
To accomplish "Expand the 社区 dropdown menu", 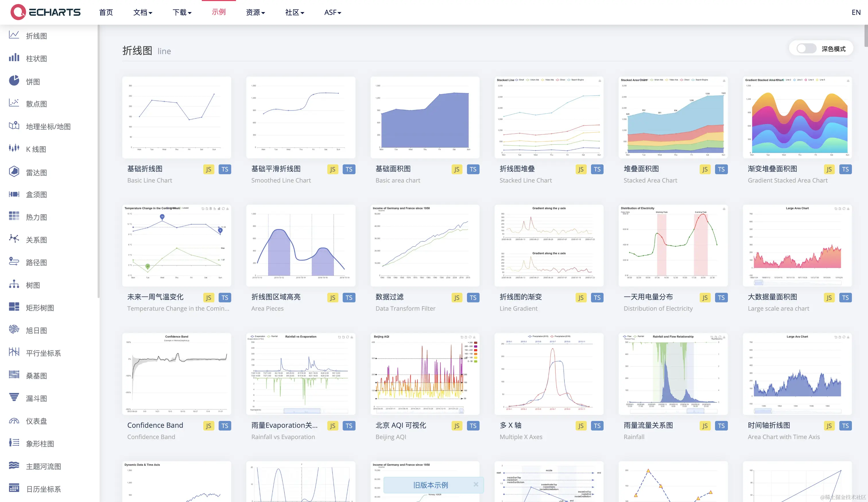I will (294, 12).
